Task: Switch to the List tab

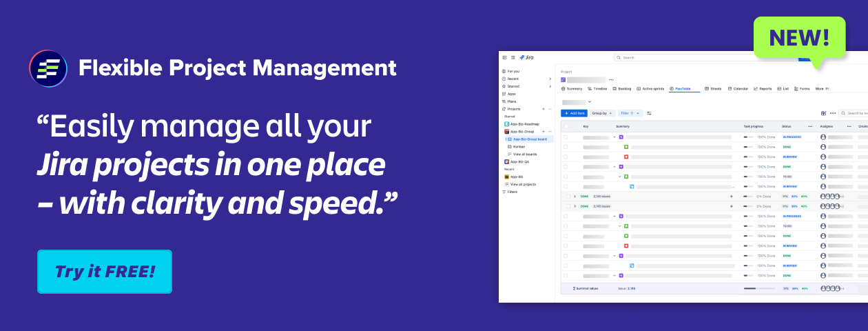Action: (x=783, y=89)
